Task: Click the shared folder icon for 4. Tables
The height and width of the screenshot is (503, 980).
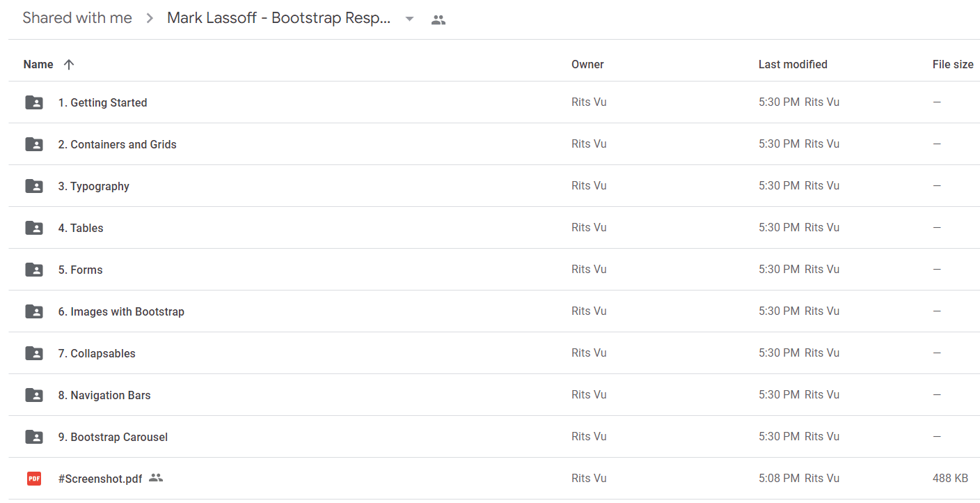Action: coord(34,228)
